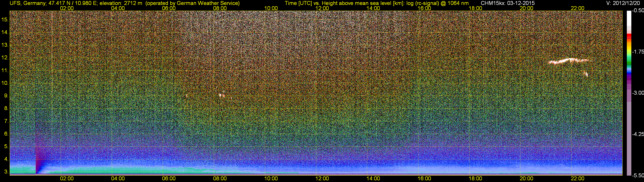Click the 20:00 label on the lower time axis
This screenshot has width=644, height=182.
pyautogui.click(x=527, y=179)
